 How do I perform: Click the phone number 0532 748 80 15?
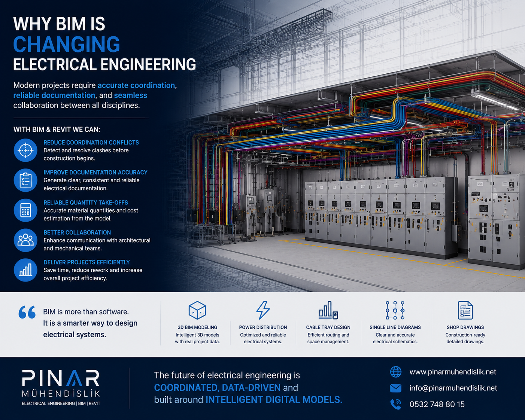[437, 404]
